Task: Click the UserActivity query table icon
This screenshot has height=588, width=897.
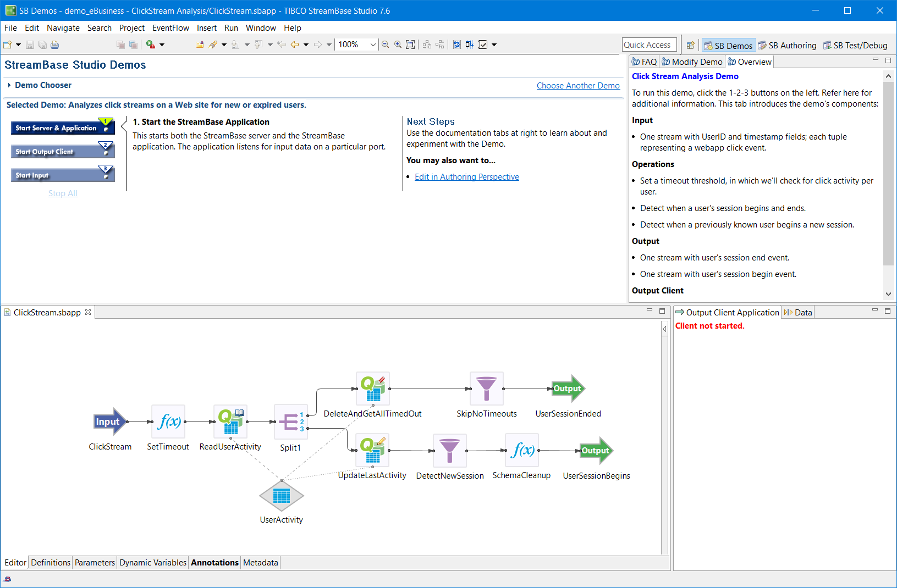Action: click(x=282, y=496)
